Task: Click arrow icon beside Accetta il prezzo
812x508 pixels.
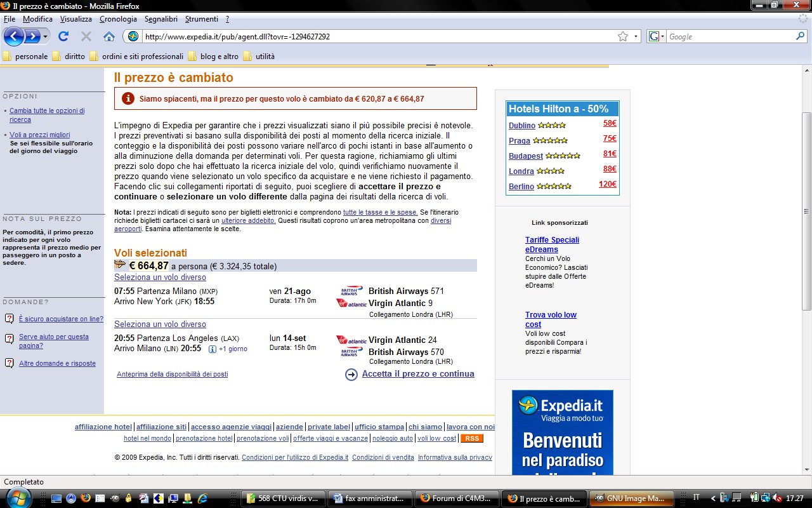Action: (x=351, y=375)
